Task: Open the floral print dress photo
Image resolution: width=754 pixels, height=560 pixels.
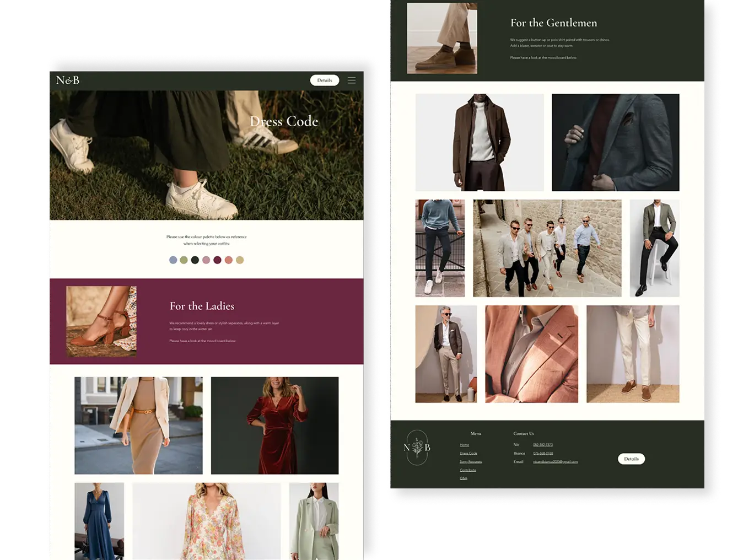Action: point(207,521)
